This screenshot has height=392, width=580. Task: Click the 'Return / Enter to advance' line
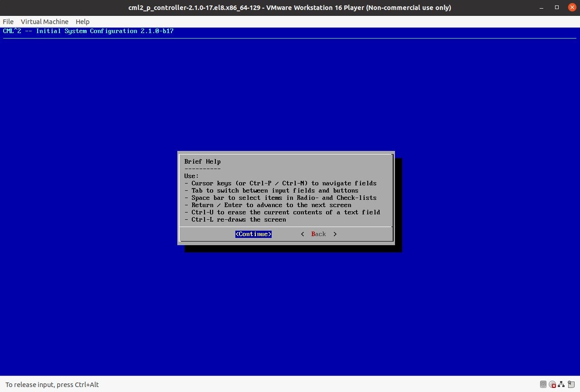[x=268, y=205]
